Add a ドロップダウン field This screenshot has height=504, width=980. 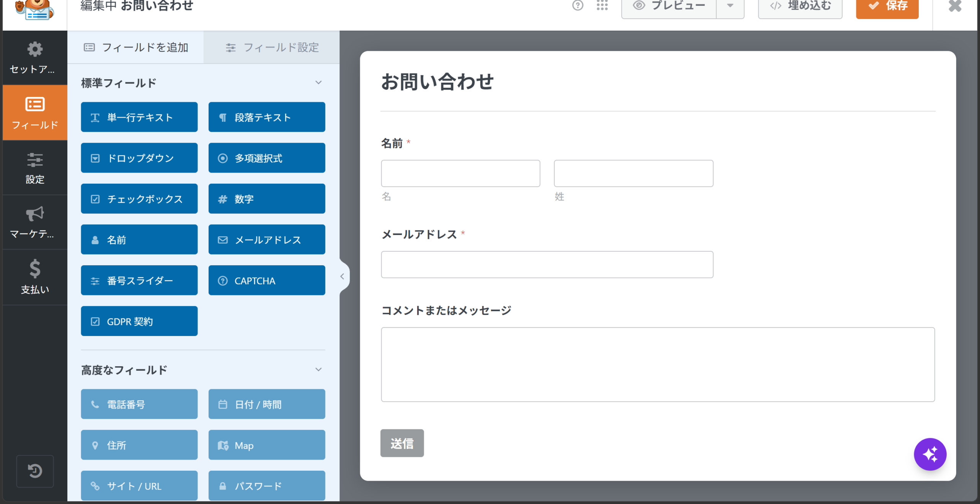139,158
